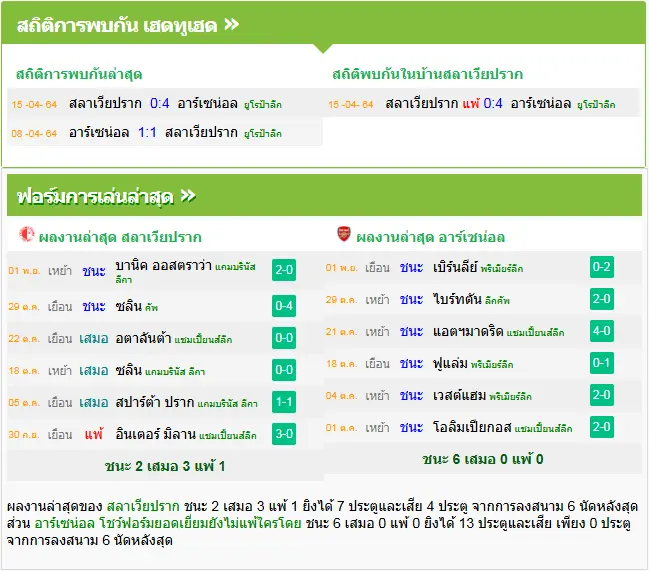Click the red แพ้ label in home stats row
Viewport: 649px width, 571px height.
click(471, 103)
